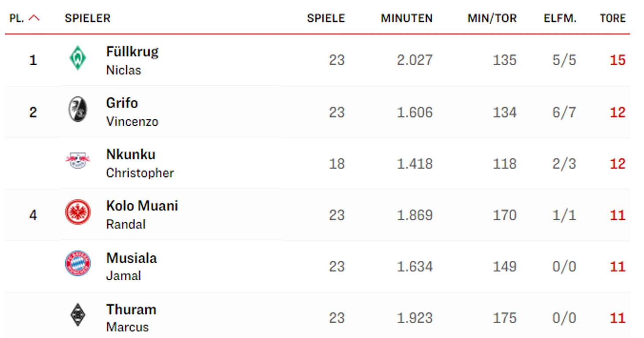The width and height of the screenshot is (644, 338).
Task: Click the RB Leipzig club logo
Action: coord(78,161)
